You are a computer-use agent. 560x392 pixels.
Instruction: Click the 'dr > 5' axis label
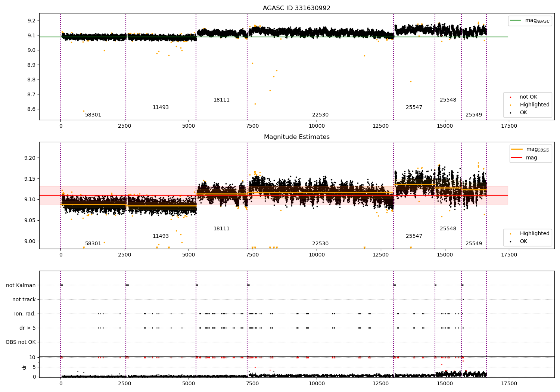[28, 328]
